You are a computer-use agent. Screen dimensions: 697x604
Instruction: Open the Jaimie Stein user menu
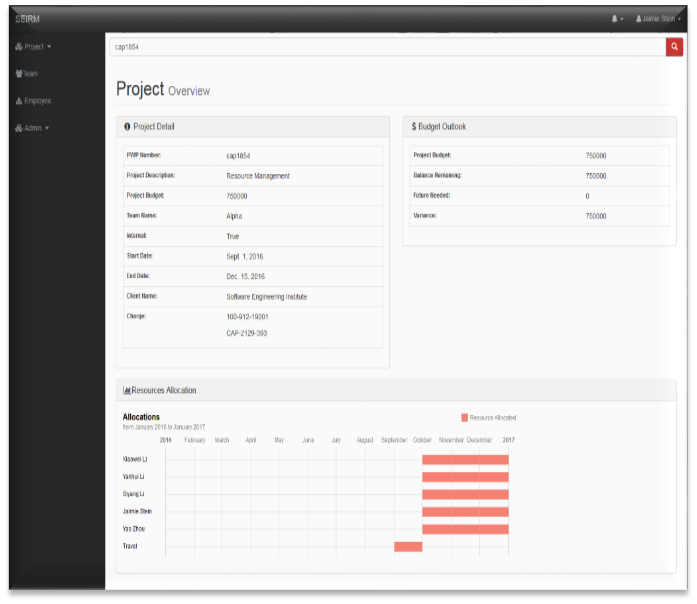tap(658, 19)
